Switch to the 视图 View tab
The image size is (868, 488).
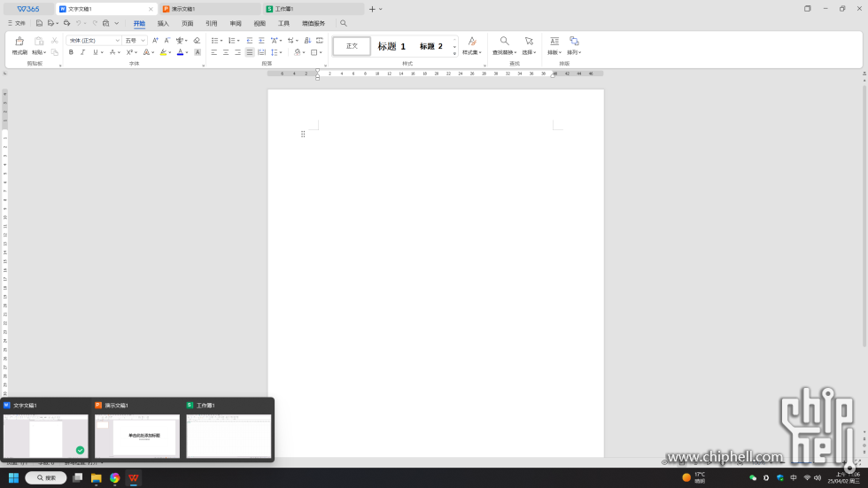[260, 23]
